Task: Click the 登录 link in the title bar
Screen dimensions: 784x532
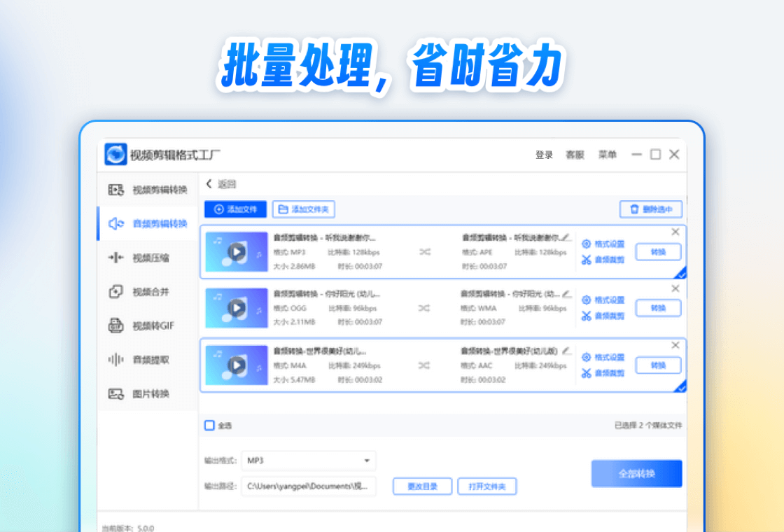Action: click(544, 155)
